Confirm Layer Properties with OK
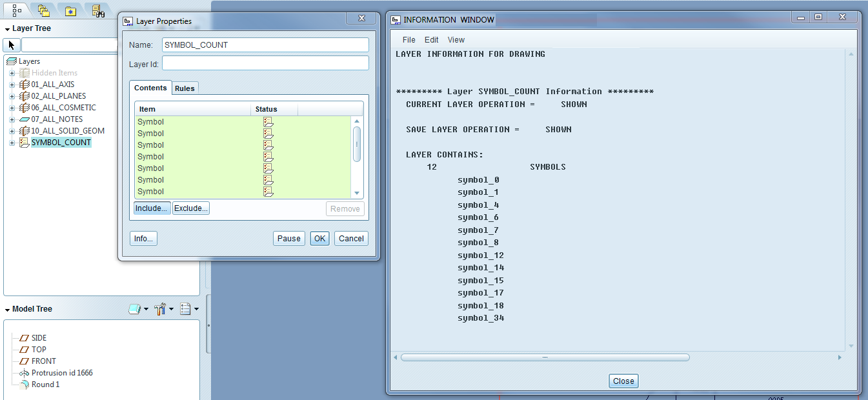This screenshot has width=868, height=400. 319,238
